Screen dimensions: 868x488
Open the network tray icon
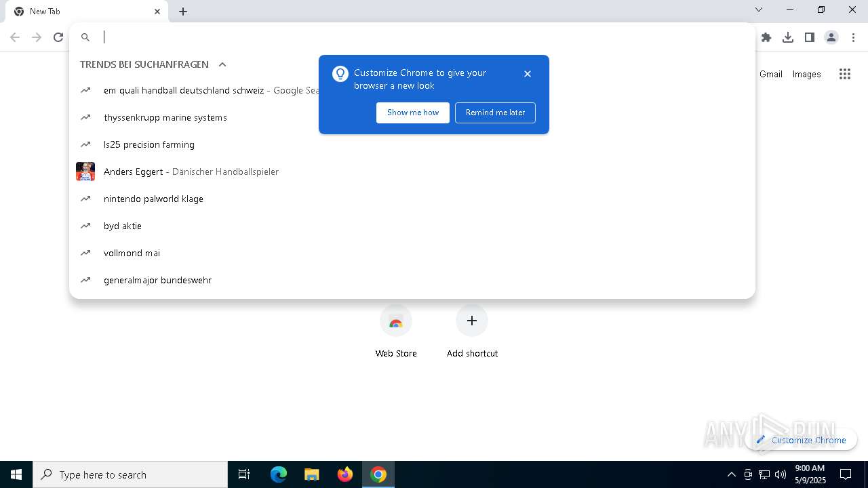tap(764, 474)
